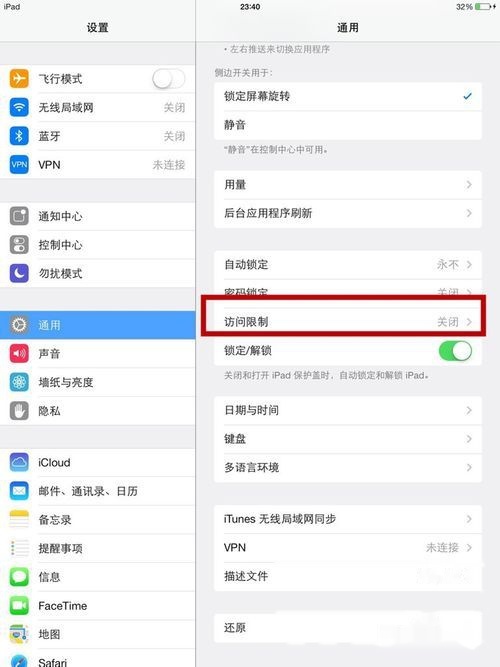Viewport: 500px width, 667px height.
Task: Open 声音 in the settings sidebar
Action: pyautogui.click(x=97, y=353)
